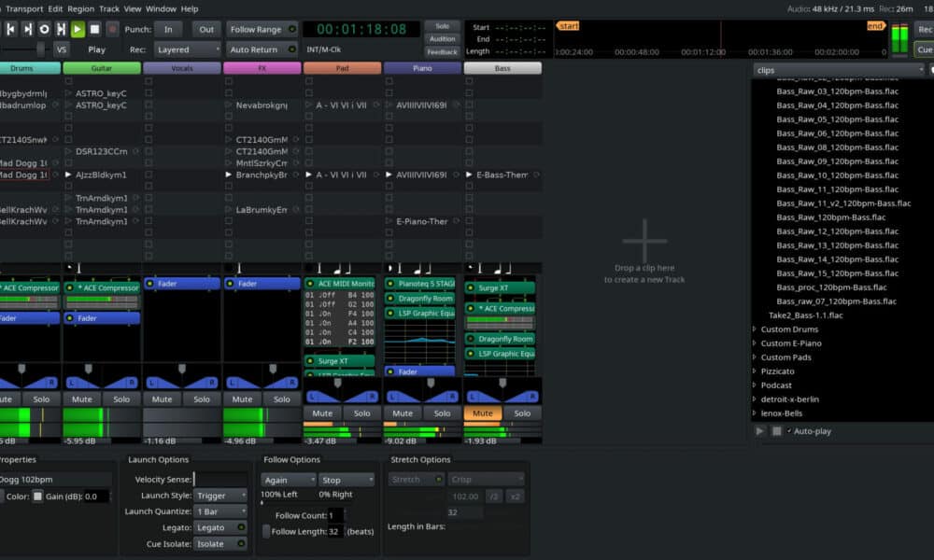Image resolution: width=934 pixels, height=560 pixels.
Task: Launch the Nevabrokgny clip in FX
Action: (x=228, y=105)
